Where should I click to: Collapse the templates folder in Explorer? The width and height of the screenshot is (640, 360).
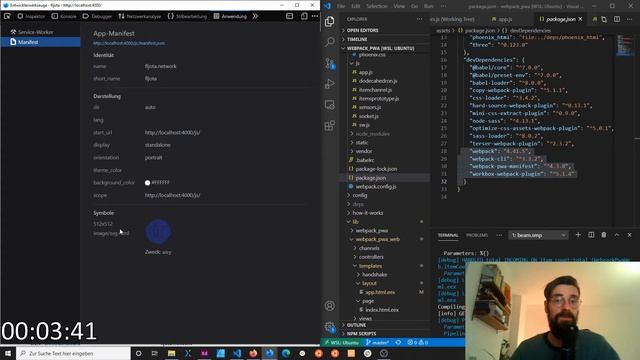370,266
